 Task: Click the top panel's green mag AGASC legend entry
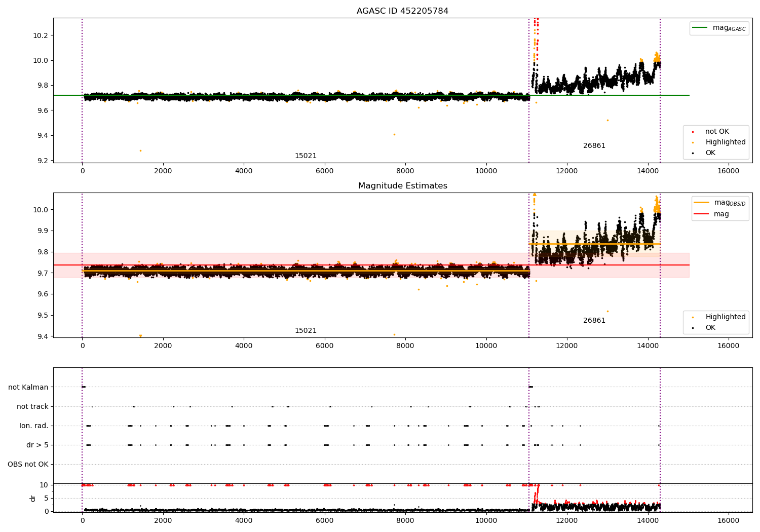[x=719, y=28]
